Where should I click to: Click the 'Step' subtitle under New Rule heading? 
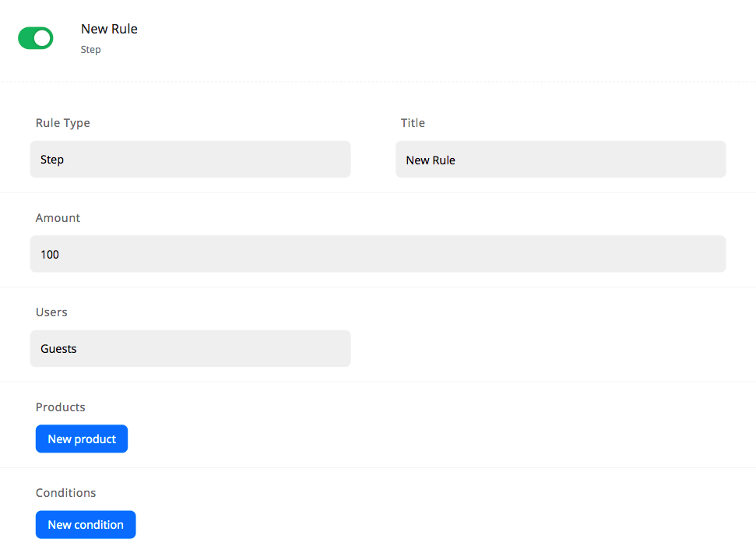(x=91, y=50)
